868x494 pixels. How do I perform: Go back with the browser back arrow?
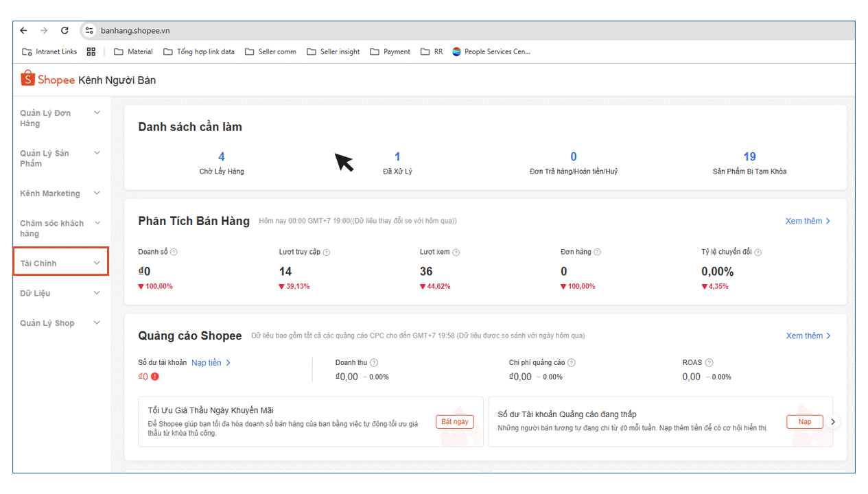[x=23, y=31]
